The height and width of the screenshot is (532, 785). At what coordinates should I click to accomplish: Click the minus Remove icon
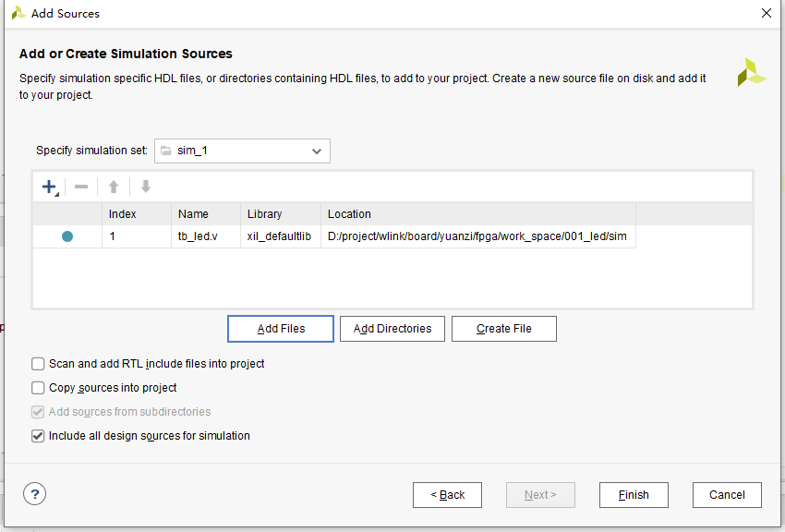[x=81, y=187]
